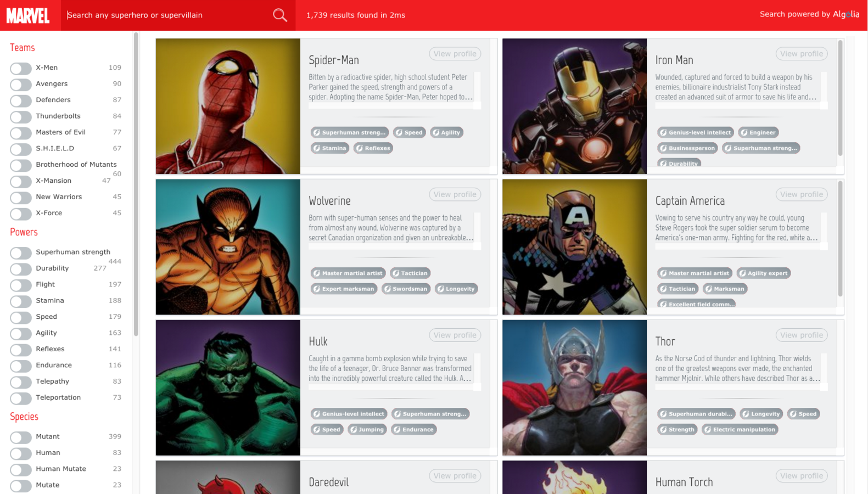This screenshot has height=494, width=868.
Task: Enable the New Warriors filter
Action: coord(21,198)
